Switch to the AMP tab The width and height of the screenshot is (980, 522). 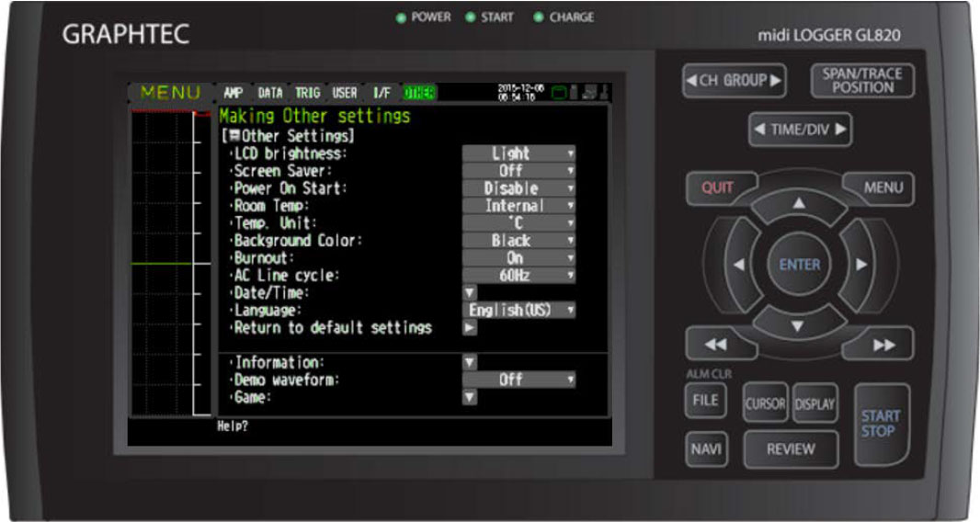[x=234, y=93]
